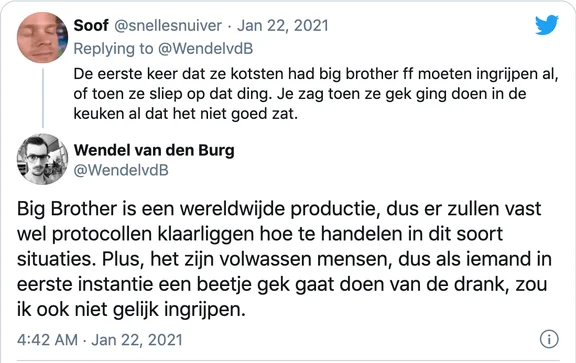The height and width of the screenshot is (363, 576).
Task: Click the line starting "eerste instantie een beetje gek"
Action: pyautogui.click(x=282, y=284)
